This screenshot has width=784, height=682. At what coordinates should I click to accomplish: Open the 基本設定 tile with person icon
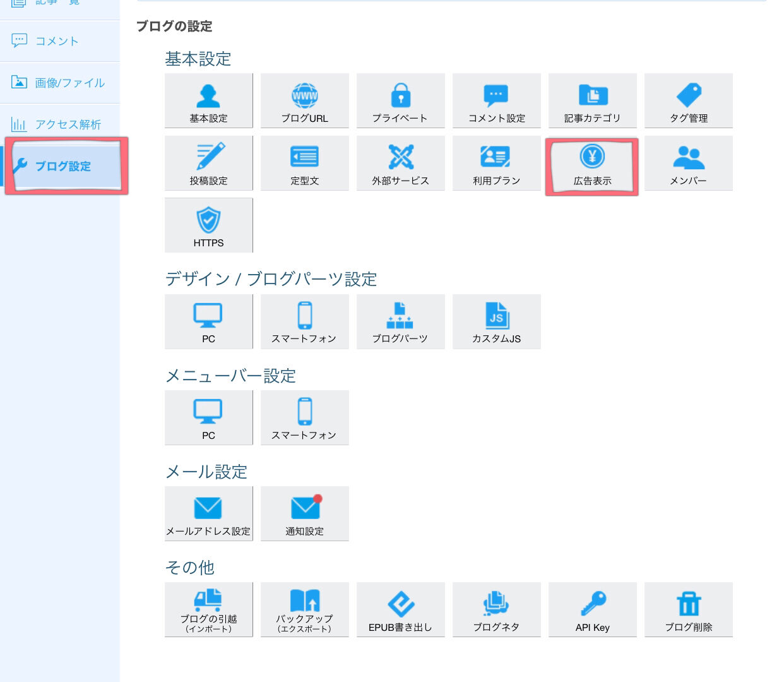pyautogui.click(x=208, y=100)
